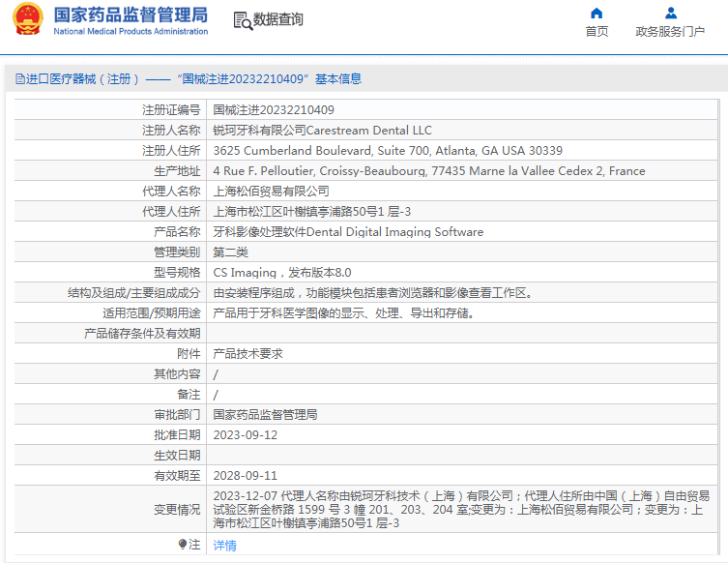Screen dimensions: 728x563
Task: Select the 2023-12-07 change record text
Action: (461, 510)
